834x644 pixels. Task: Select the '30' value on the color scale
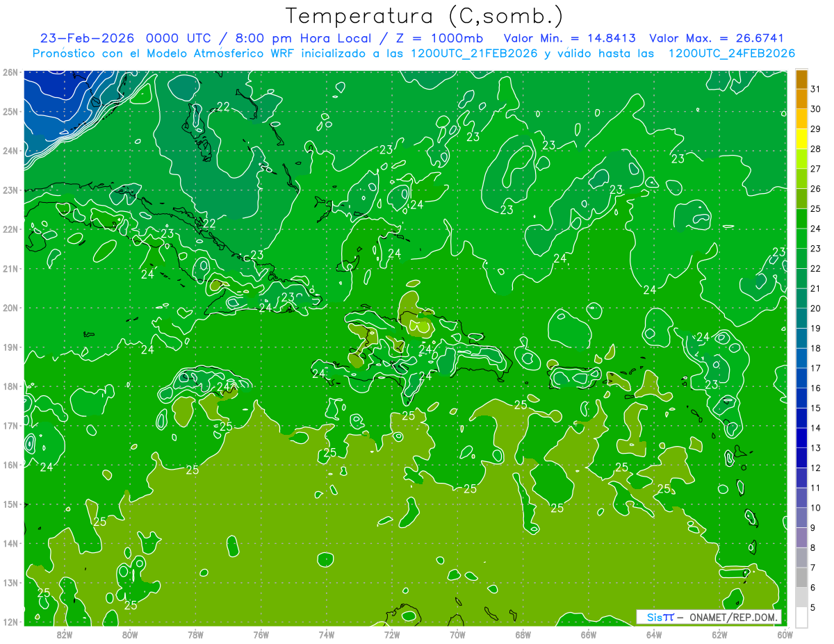[816, 109]
